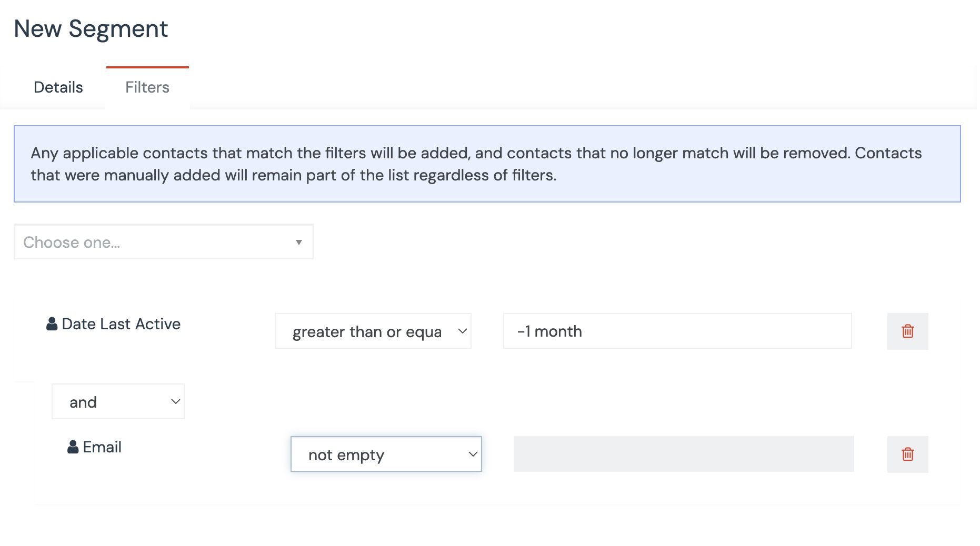This screenshot has width=980, height=546.
Task: Click chevron on 'greater than or equal' selector
Action: [x=462, y=331]
